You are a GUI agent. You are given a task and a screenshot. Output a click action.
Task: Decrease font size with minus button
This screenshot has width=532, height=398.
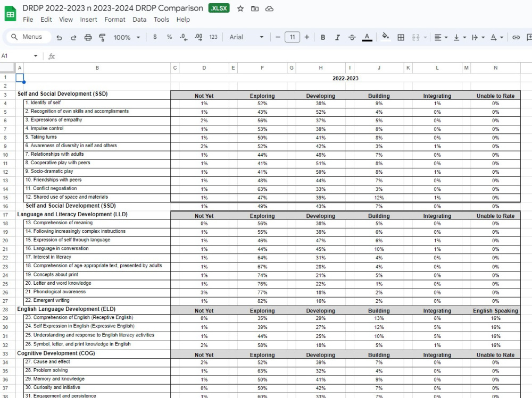(278, 37)
